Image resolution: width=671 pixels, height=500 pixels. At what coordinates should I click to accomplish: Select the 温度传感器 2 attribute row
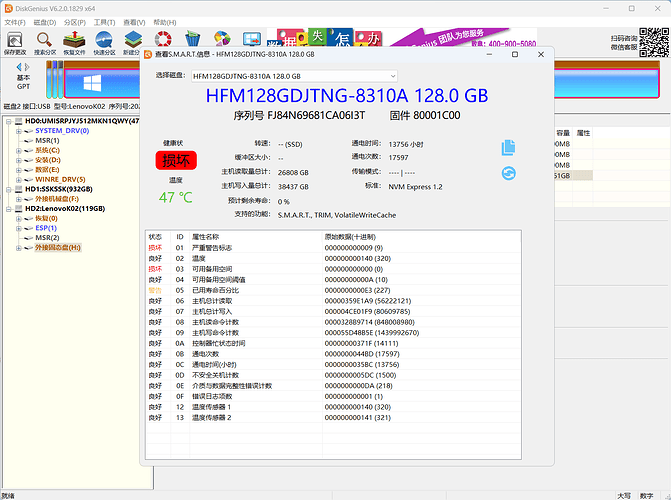point(333,418)
